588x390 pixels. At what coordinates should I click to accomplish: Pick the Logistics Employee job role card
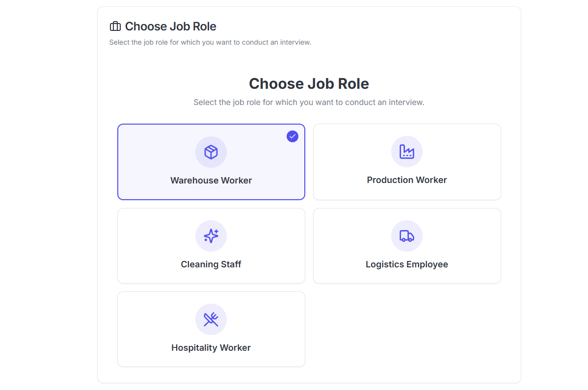click(407, 246)
